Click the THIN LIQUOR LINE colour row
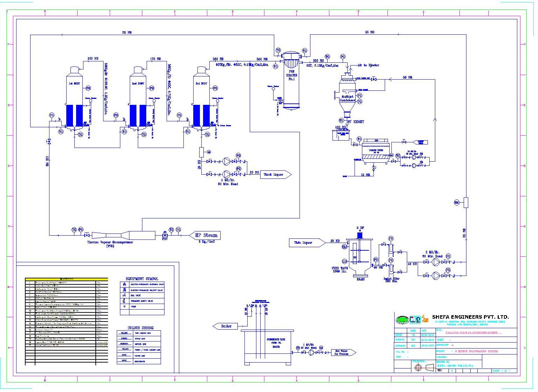 coord(139,333)
